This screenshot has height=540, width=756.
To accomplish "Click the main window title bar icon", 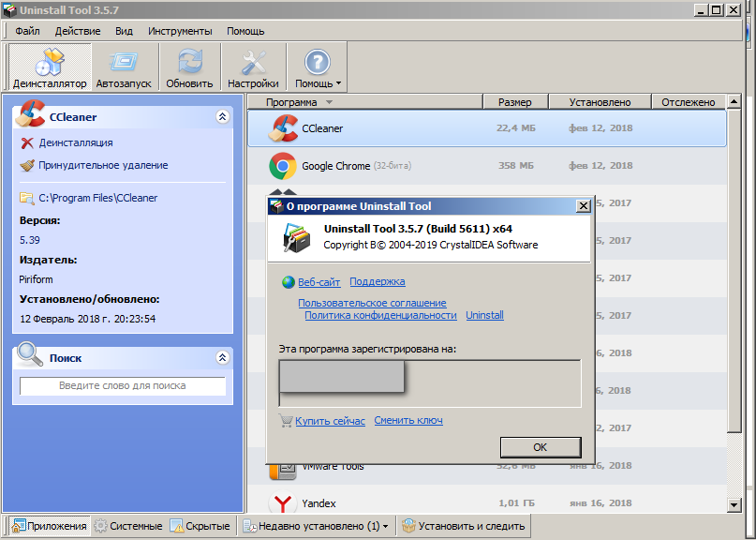I will [x=9, y=9].
